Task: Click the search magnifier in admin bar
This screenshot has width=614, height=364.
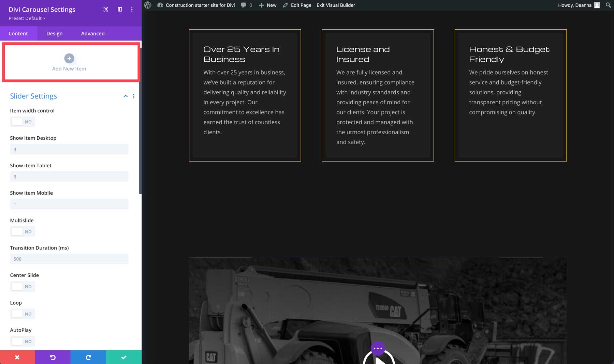Action: [x=608, y=5]
